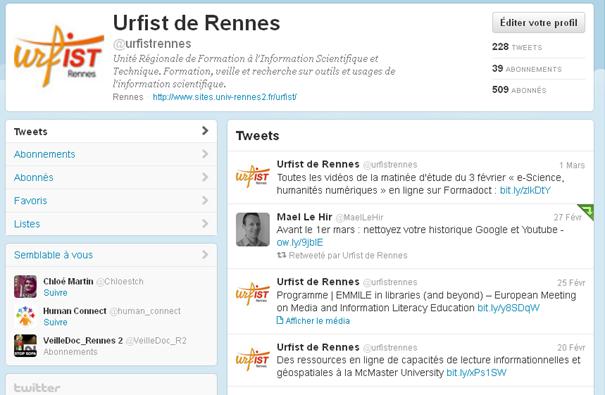Open Mael Le Hir profile name
This screenshot has width=605, height=395.
pyautogui.click(x=304, y=217)
